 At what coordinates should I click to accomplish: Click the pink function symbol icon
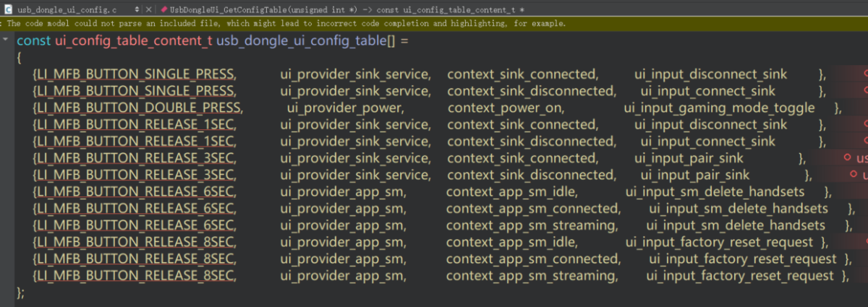click(164, 9)
